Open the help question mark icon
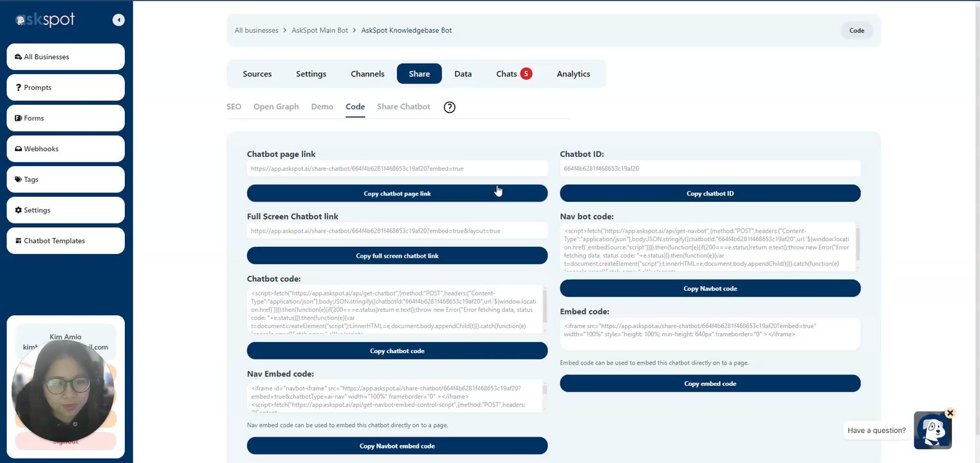980x463 pixels. tap(450, 107)
